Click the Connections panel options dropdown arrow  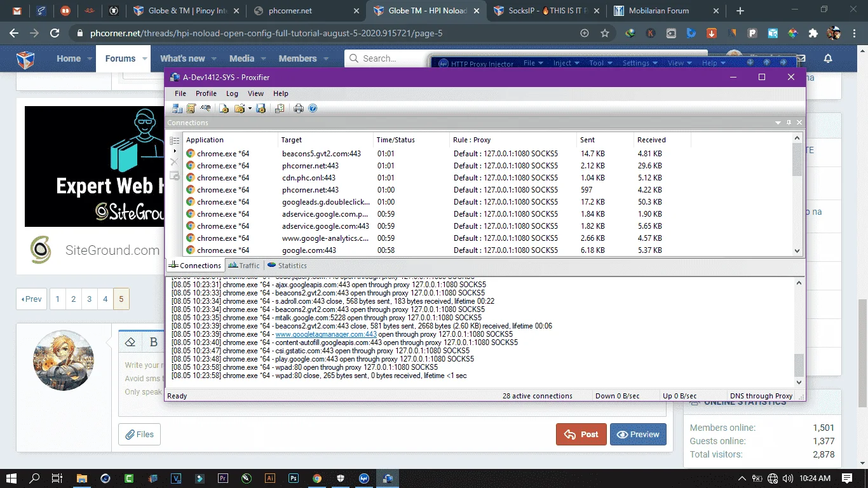click(778, 123)
